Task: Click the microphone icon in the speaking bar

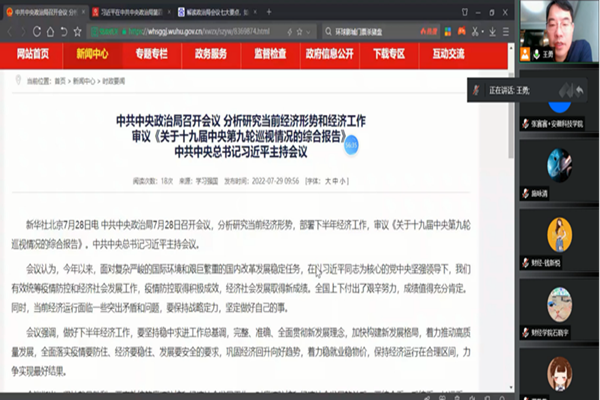Action: click(x=477, y=91)
